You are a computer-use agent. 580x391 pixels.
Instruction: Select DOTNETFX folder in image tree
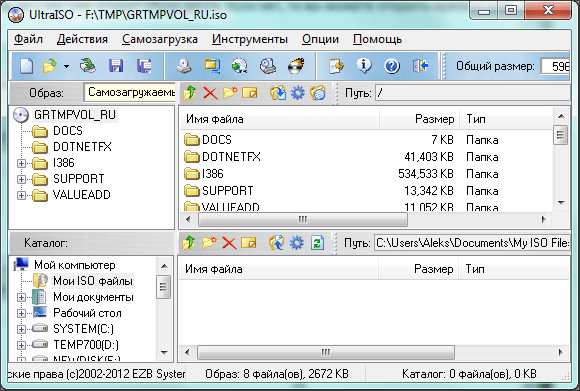point(82,147)
